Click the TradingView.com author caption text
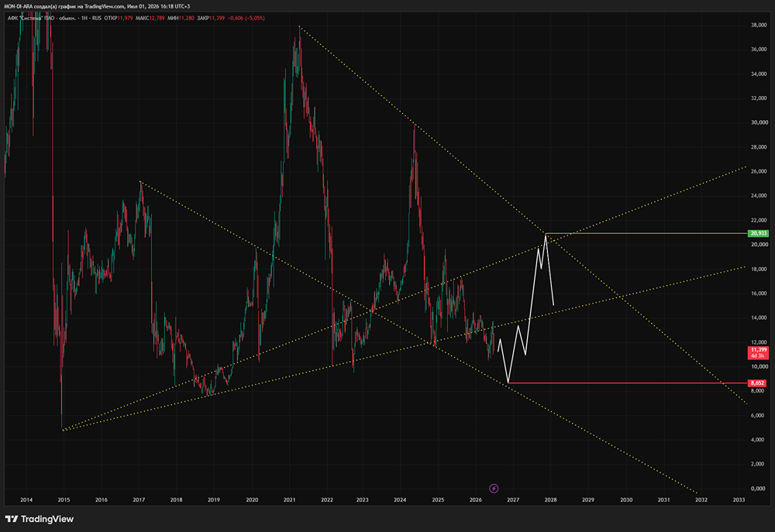This screenshot has height=532, width=775. click(96, 6)
